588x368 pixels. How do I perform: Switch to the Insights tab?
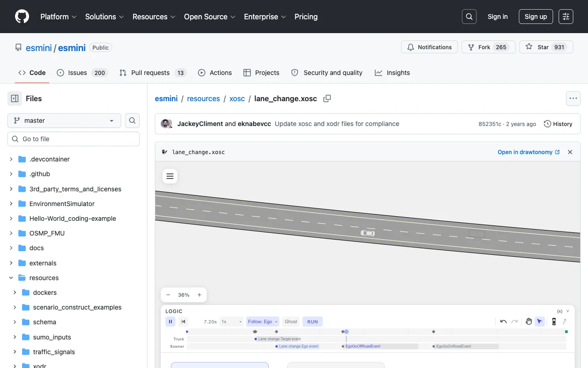click(x=392, y=73)
